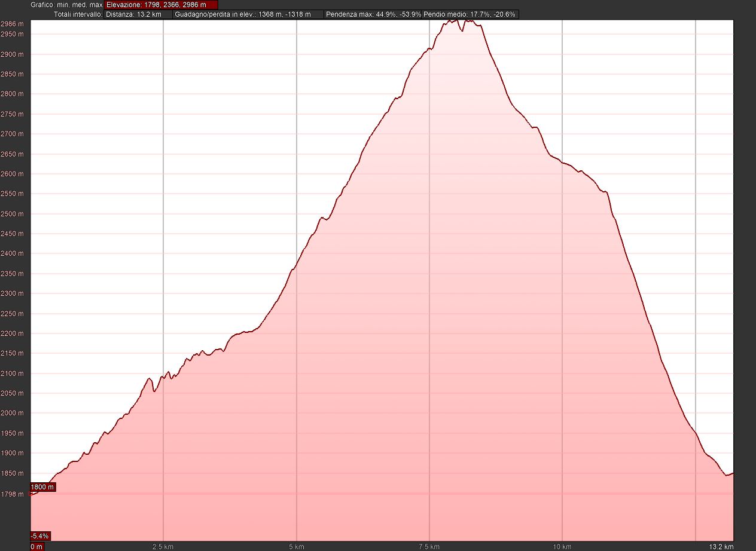Click the -5.4% slope tag
This screenshot has width=756, height=551.
point(41,535)
